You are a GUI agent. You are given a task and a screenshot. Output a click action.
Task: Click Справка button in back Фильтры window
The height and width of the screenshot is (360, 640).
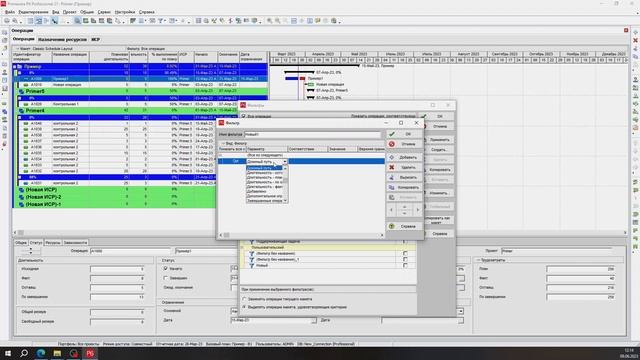coord(439,234)
